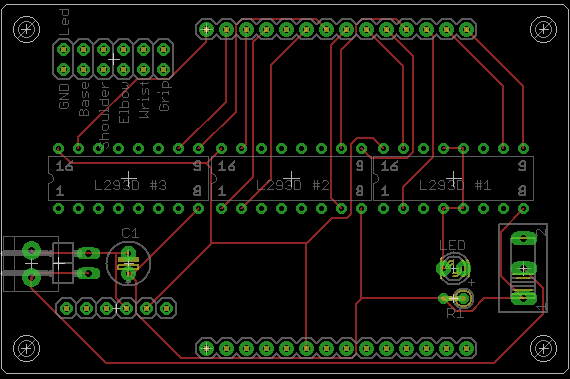Pick pin "8" marking on L293D #1
Viewport: 570px width, 379px height.
tap(522, 191)
